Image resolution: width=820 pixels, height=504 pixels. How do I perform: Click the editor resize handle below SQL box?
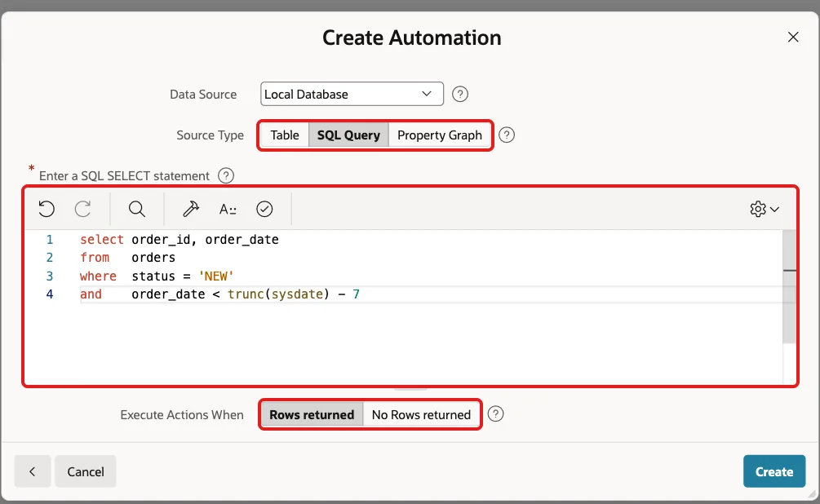point(410,389)
